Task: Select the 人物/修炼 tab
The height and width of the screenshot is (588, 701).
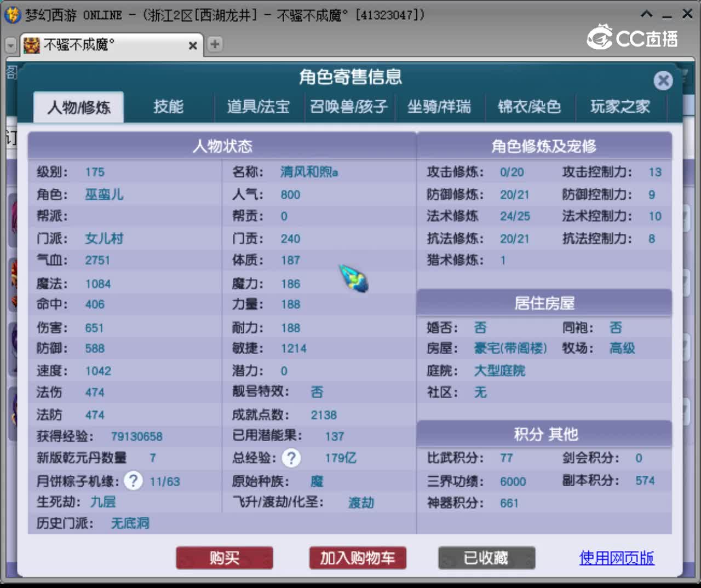Action: tap(78, 107)
